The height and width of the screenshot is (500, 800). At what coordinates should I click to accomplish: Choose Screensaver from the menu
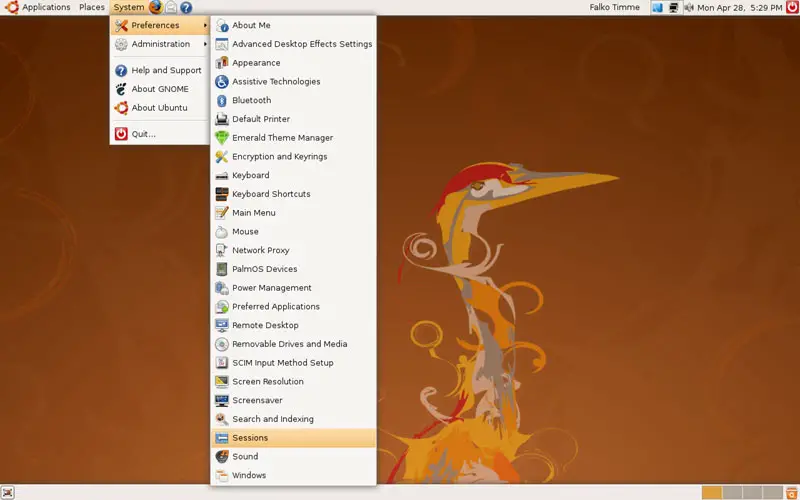[293, 401]
